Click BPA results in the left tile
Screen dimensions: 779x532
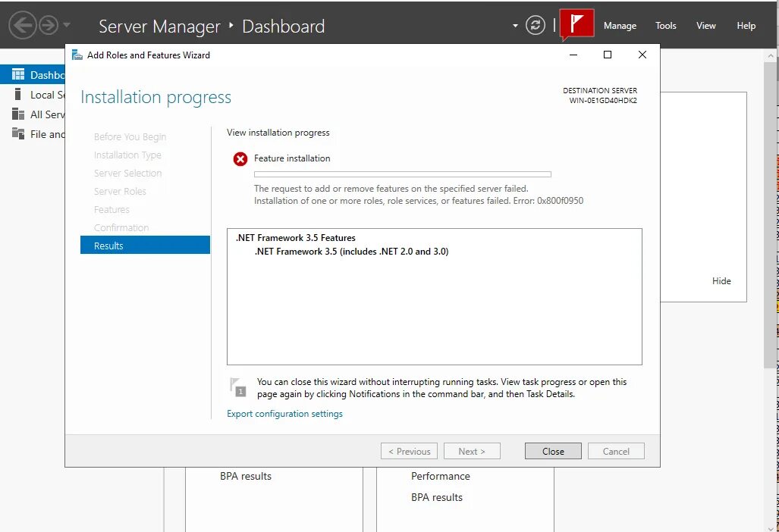[246, 476]
